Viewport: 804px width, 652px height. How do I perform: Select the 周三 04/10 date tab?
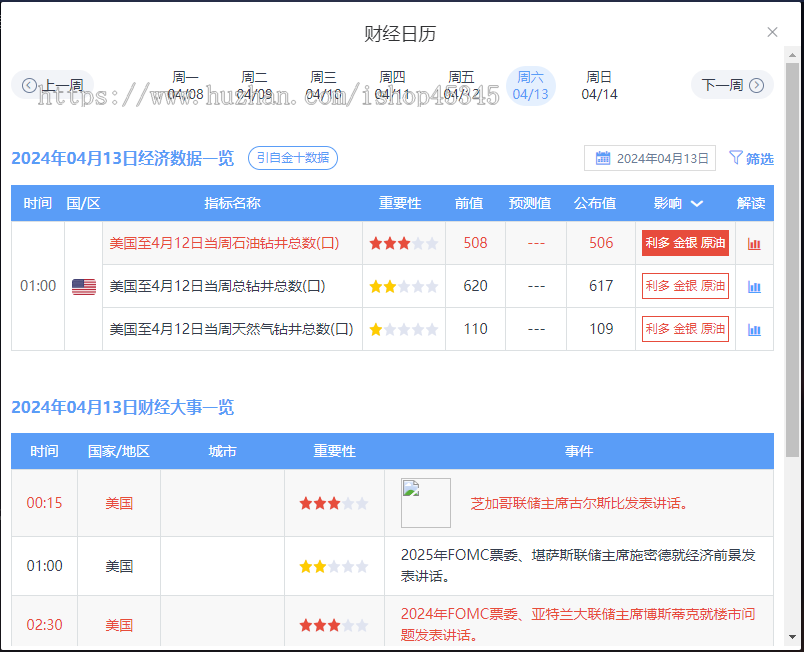[324, 86]
